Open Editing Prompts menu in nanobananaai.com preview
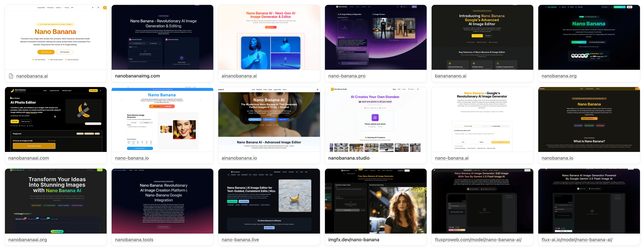 coord(67,91)
